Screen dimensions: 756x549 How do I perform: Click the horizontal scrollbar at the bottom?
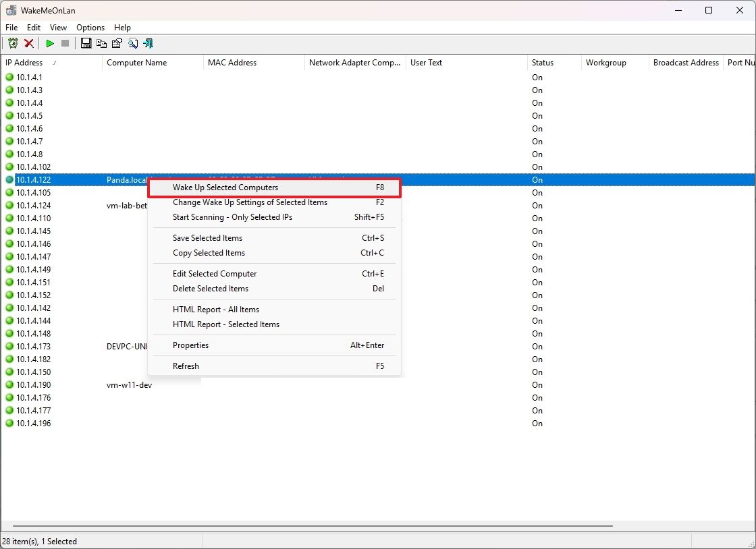304,525
